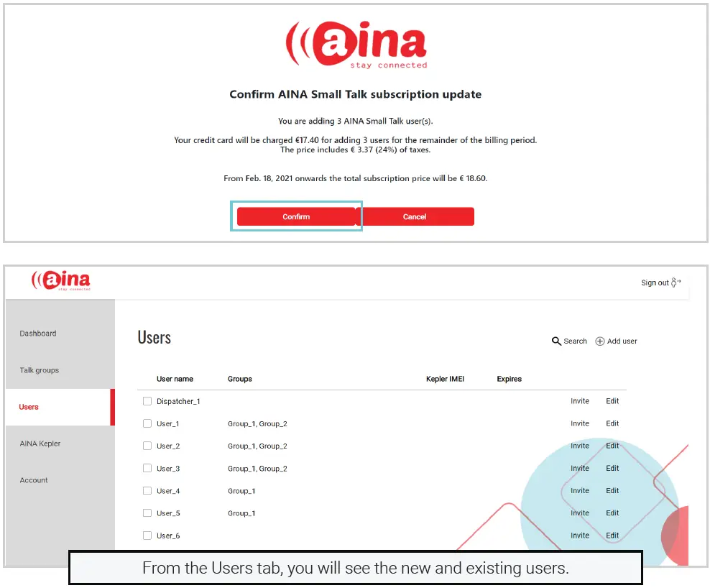Click the User name column header
710x588 pixels.
click(175, 379)
